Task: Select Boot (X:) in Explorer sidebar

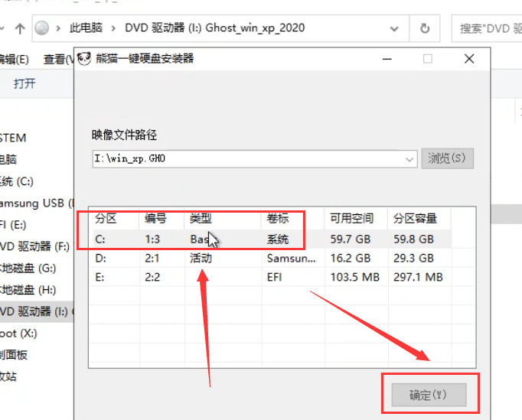Action: click(x=18, y=333)
